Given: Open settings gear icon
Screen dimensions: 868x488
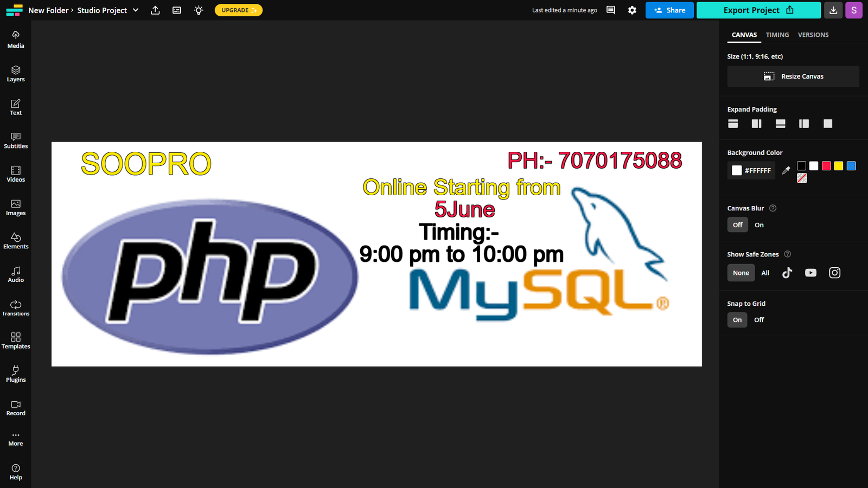Looking at the screenshot, I should [x=632, y=10].
